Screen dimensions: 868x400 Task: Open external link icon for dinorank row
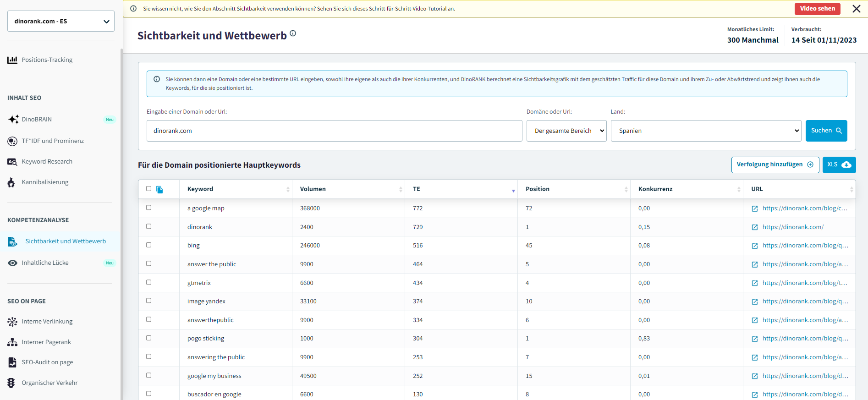click(754, 227)
